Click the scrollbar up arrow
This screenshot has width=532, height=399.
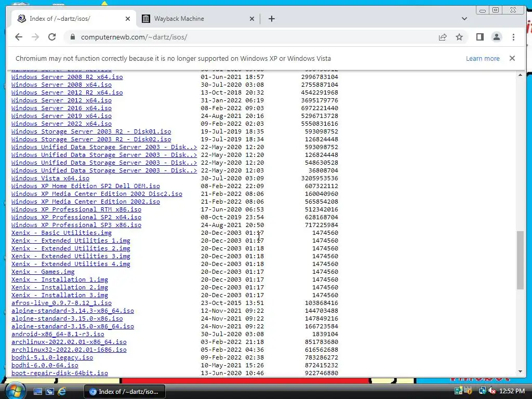(520, 75)
